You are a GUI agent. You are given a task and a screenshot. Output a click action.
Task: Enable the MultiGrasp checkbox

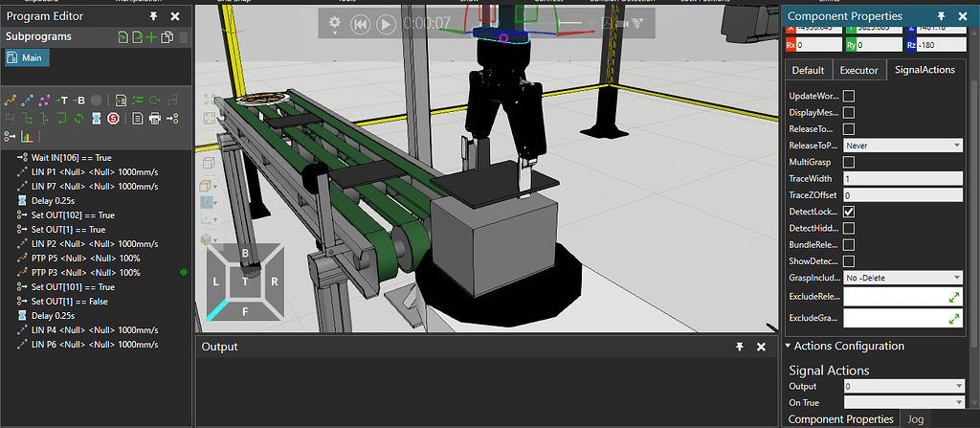point(849,162)
